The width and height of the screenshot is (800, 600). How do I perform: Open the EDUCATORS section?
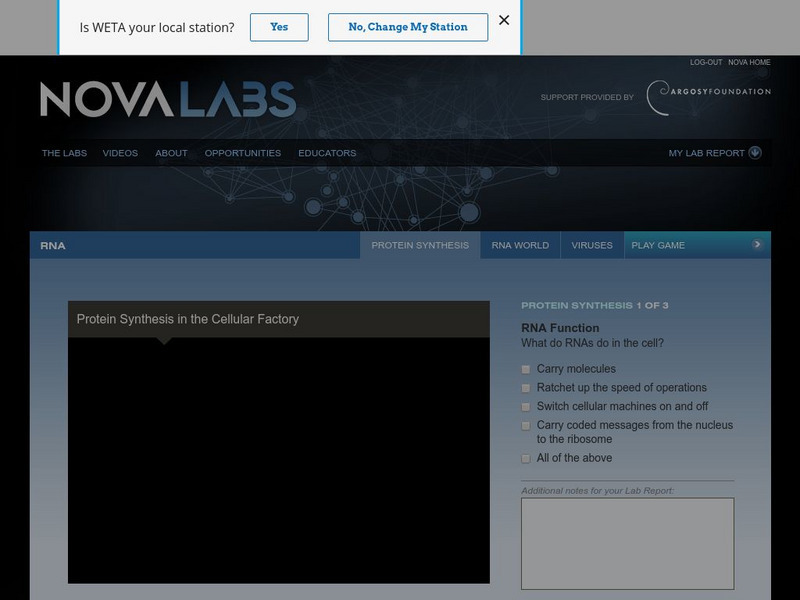(327, 153)
